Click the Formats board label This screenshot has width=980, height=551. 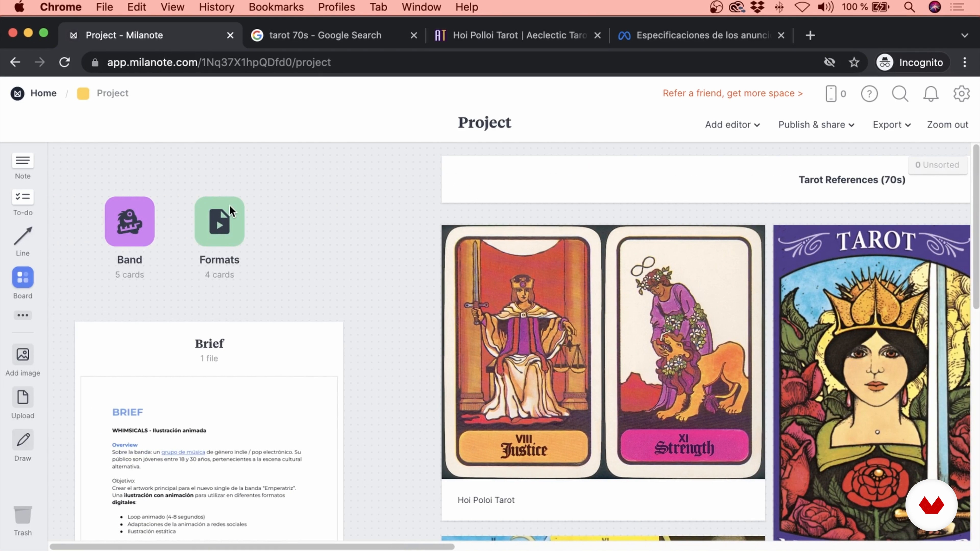(219, 260)
